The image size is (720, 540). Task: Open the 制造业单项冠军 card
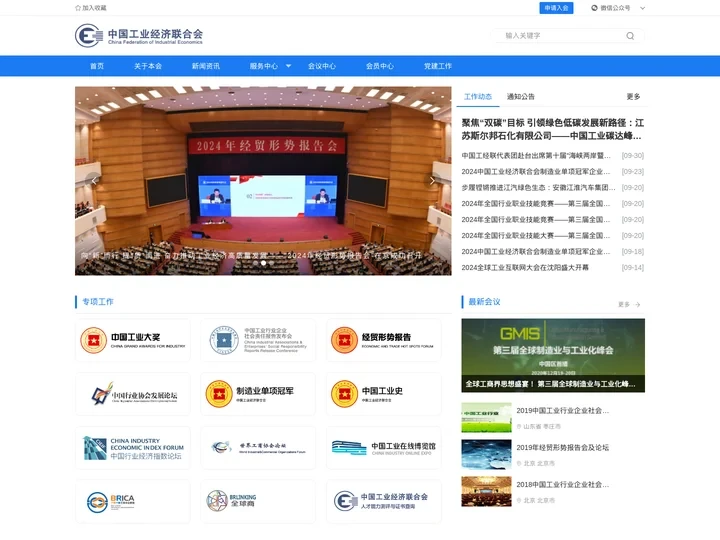pos(258,394)
